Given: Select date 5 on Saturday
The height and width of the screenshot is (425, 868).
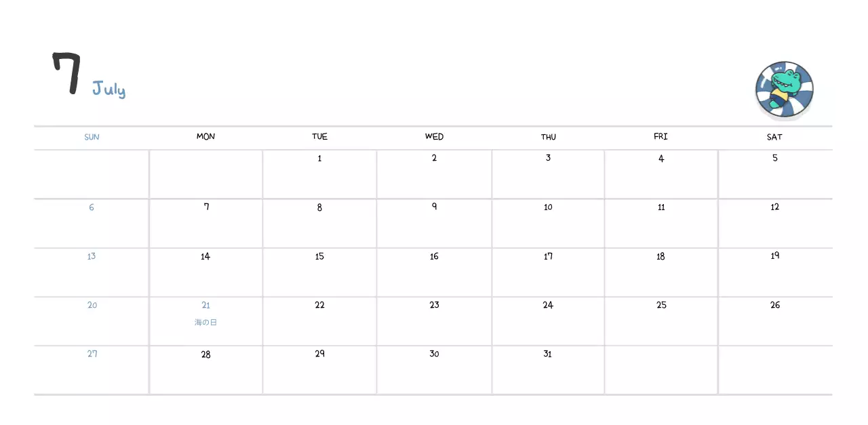Looking at the screenshot, I should click(774, 159).
